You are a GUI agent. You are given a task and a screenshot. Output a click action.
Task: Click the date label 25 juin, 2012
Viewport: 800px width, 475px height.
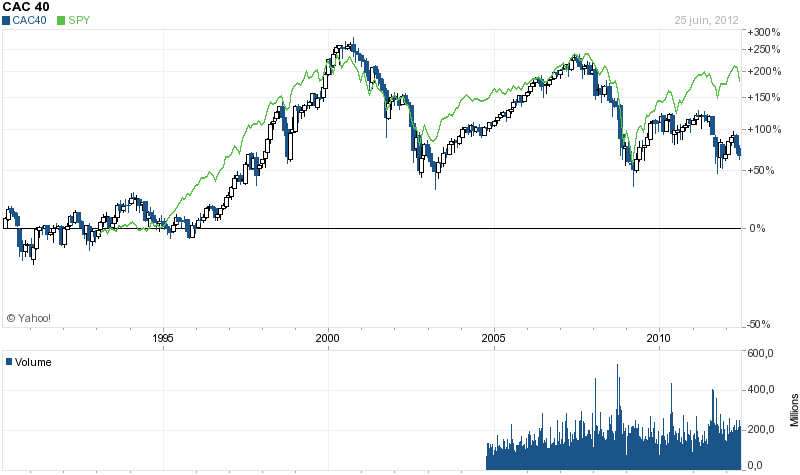[x=706, y=20]
